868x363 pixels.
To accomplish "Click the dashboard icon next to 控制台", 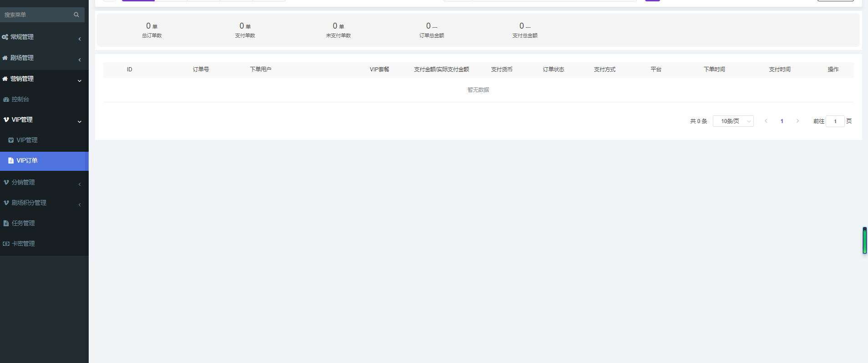I will (6, 99).
